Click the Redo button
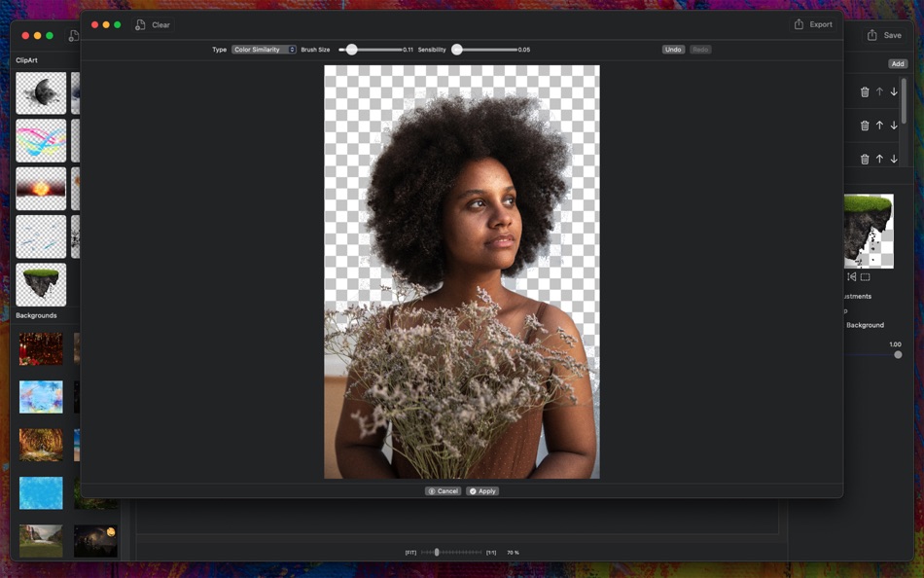Screen dimensions: 924x578 click(700, 50)
